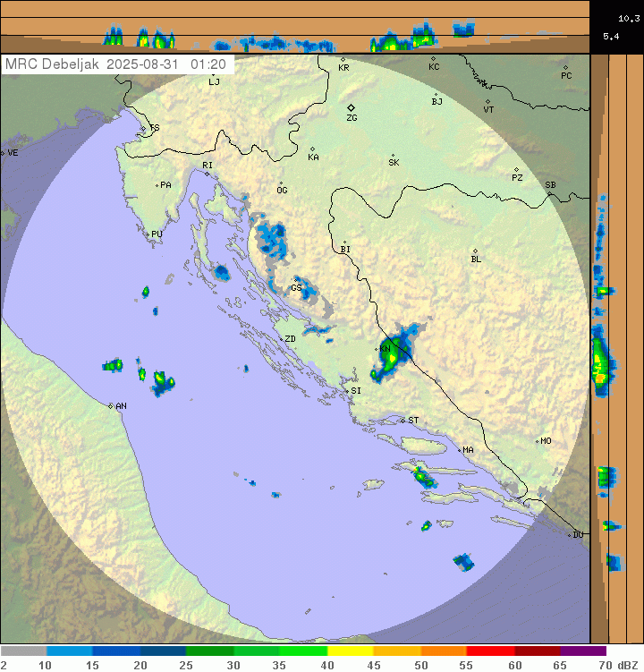Select the SI city label
The image size is (644, 672).
(x=356, y=391)
